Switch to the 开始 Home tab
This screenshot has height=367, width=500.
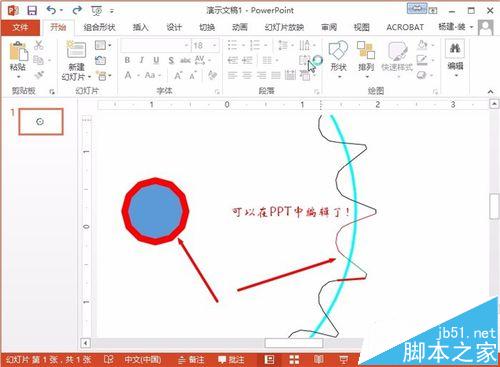[x=58, y=27]
